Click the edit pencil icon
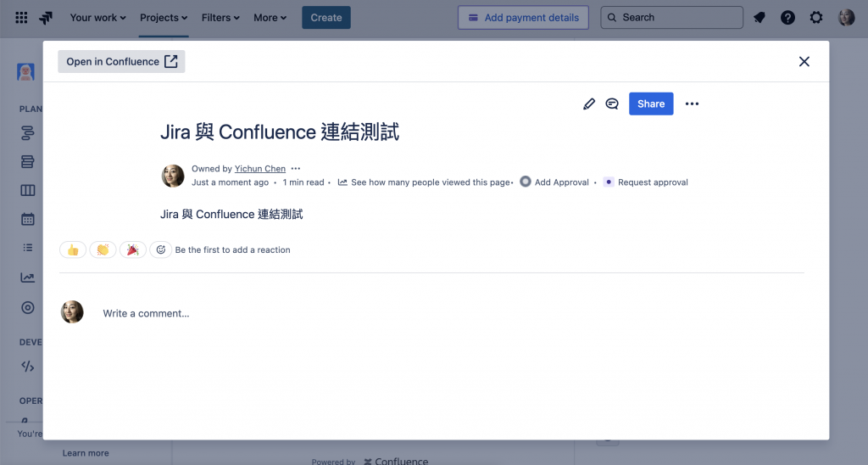The height and width of the screenshot is (465, 868). 589,104
